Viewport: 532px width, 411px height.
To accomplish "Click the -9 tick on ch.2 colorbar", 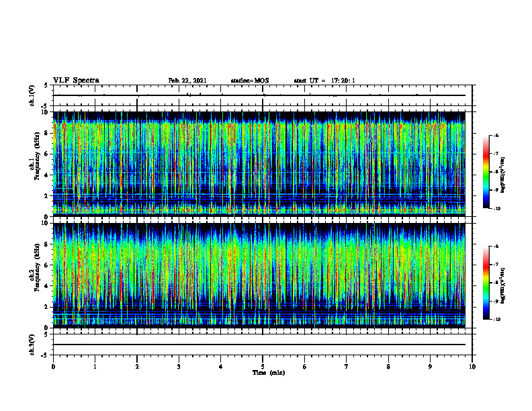I will coord(496,301).
